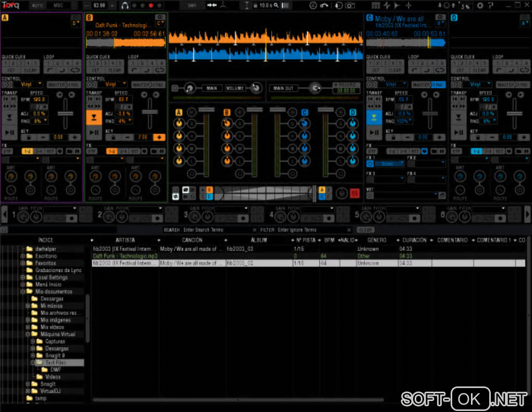Toggle Deck C Sync button

tap(438, 84)
